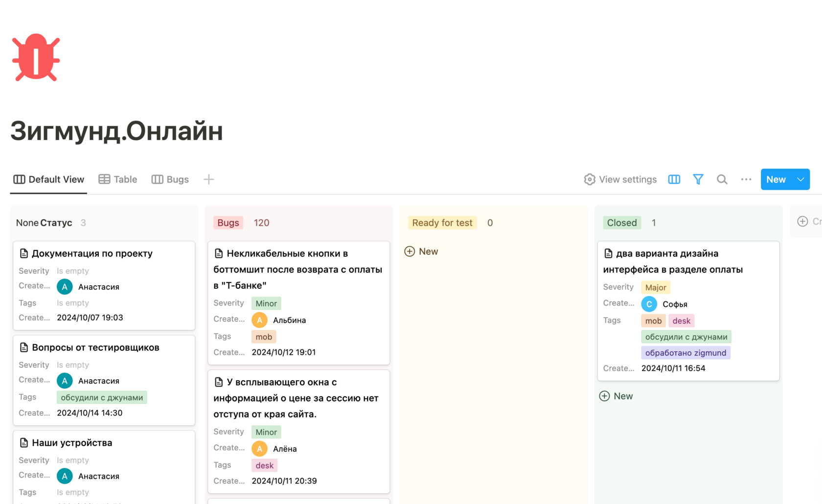This screenshot has width=822, height=504.
Task: Click Софья avatar icon
Action: [649, 304]
